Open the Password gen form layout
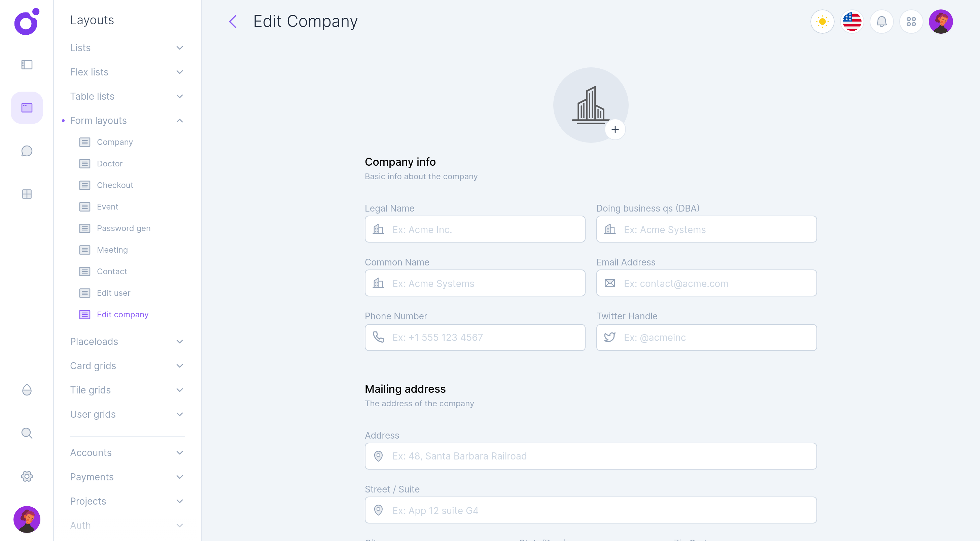Screen dimensions: 980x541 [123, 228]
